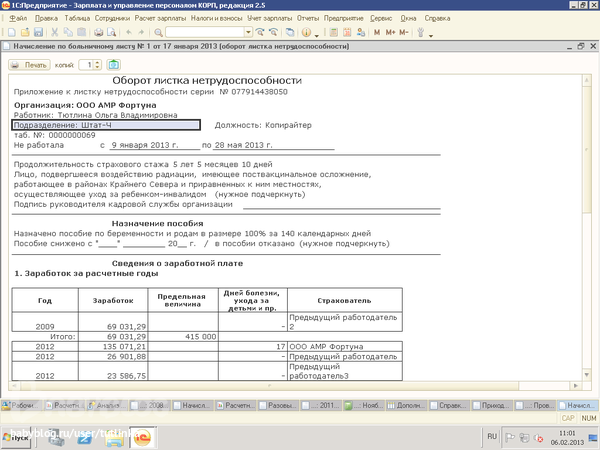Open the calculator icon in toolbar

pos(334,33)
